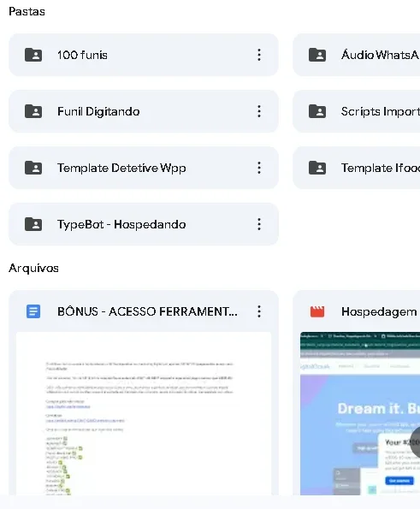Select the Áudio WhatsA folder name
The width and height of the screenshot is (420, 509).
380,55
